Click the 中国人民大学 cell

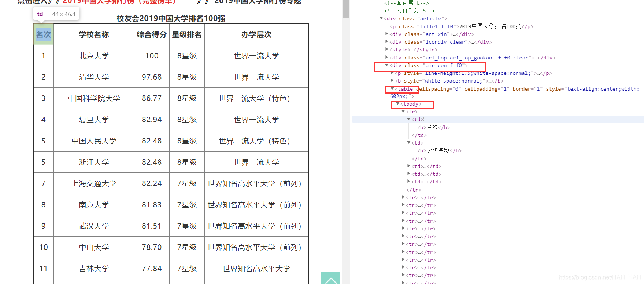pos(94,141)
